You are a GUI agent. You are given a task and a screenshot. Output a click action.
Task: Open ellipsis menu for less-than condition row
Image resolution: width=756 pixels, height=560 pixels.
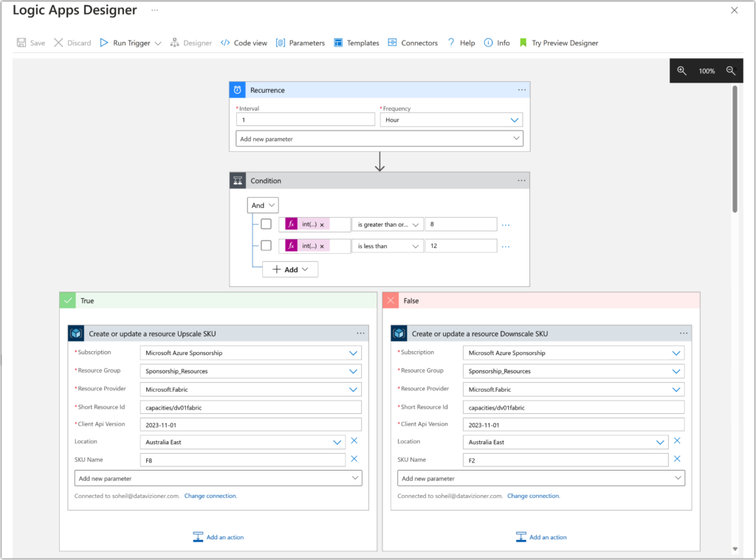click(x=506, y=246)
